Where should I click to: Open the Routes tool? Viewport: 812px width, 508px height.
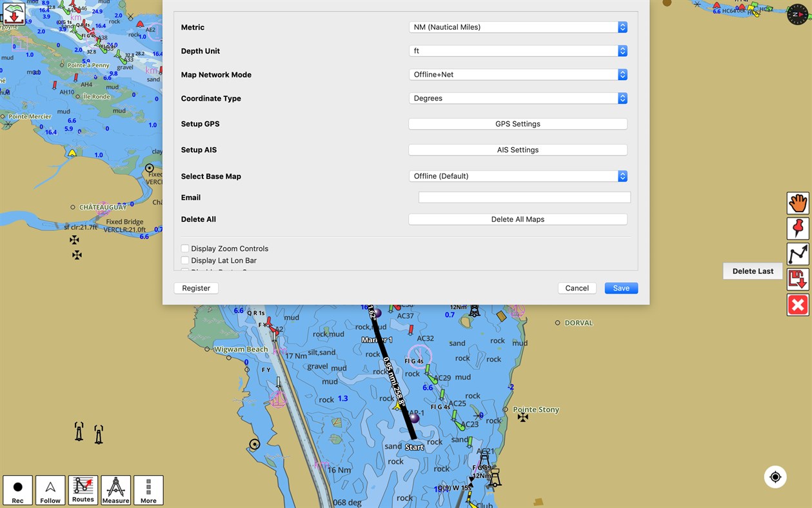click(x=83, y=490)
